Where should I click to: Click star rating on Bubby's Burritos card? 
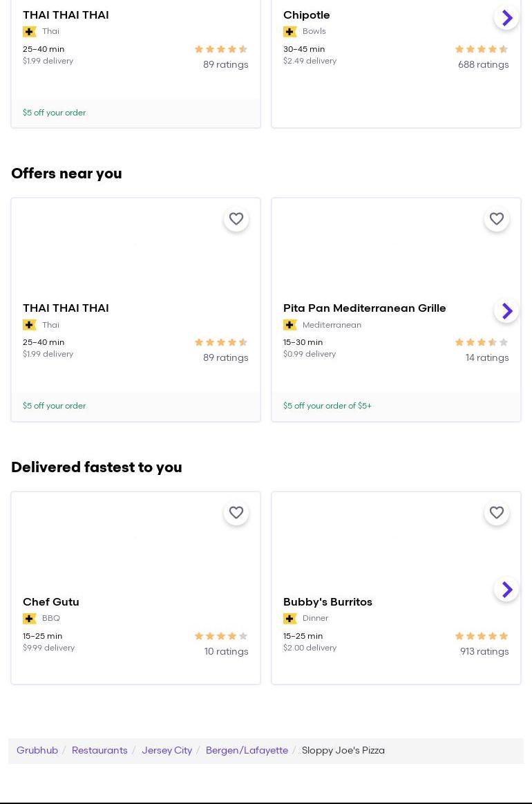click(x=482, y=636)
